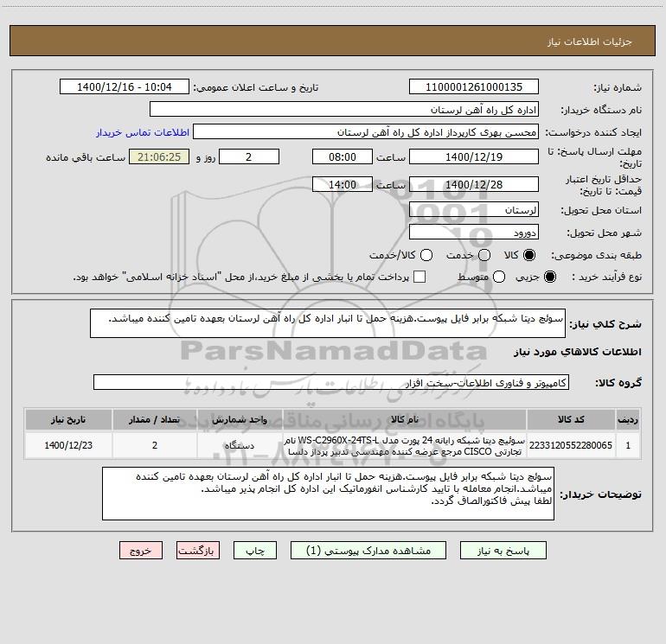
Task: Click the remaining days field showing 2
Action: point(249,156)
